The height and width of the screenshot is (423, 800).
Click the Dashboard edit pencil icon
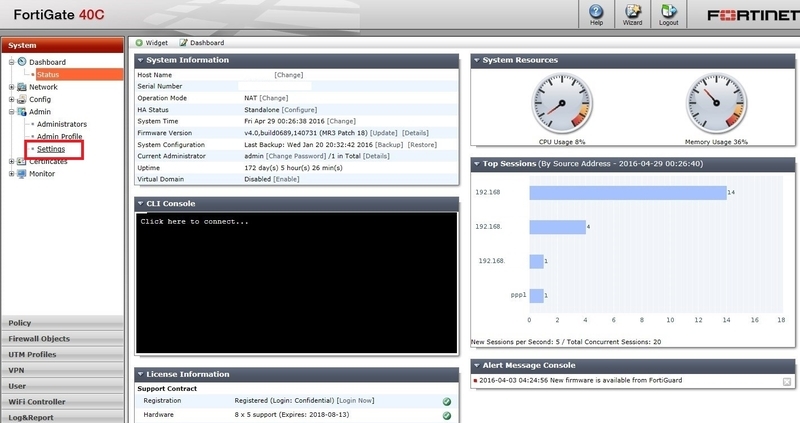(x=183, y=43)
